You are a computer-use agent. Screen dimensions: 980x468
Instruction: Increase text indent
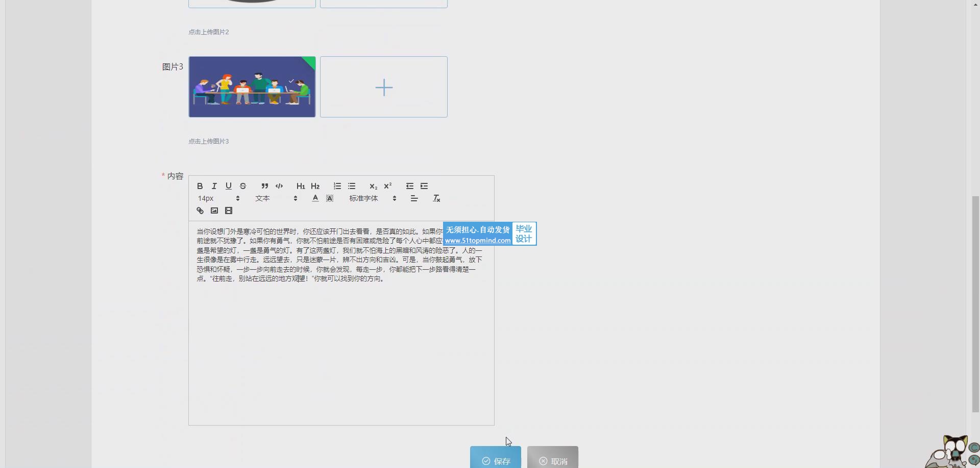pos(424,186)
